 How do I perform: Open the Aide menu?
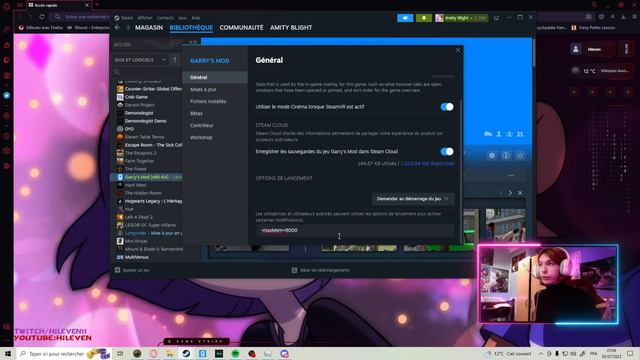(x=196, y=18)
